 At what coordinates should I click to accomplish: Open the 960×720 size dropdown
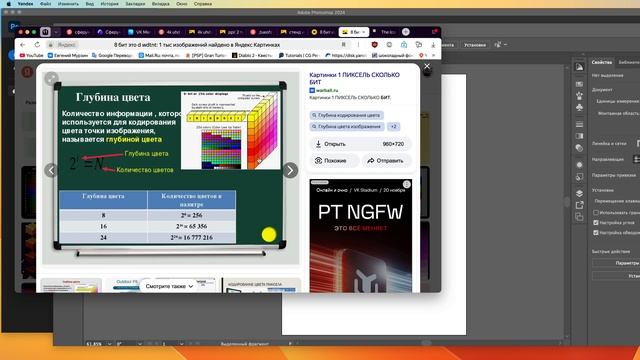pyautogui.click(x=393, y=144)
